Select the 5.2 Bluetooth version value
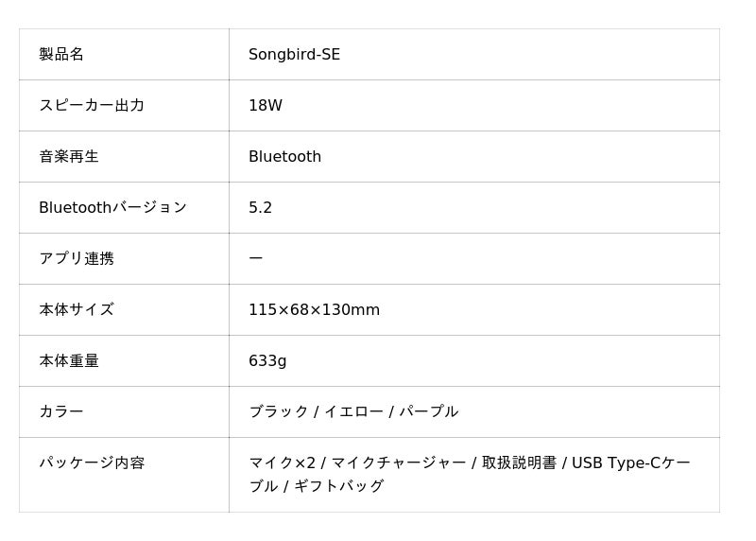Viewport: 756px width, 541px height. [x=260, y=208]
